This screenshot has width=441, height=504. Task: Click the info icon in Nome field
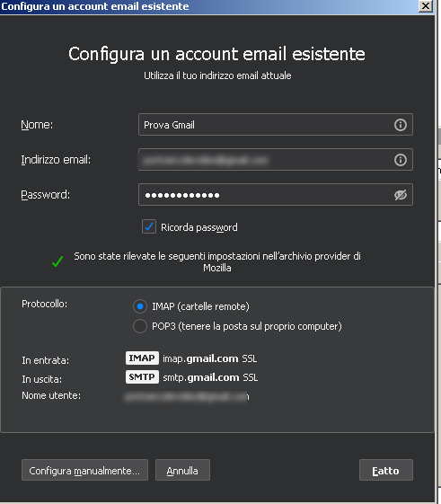401,125
